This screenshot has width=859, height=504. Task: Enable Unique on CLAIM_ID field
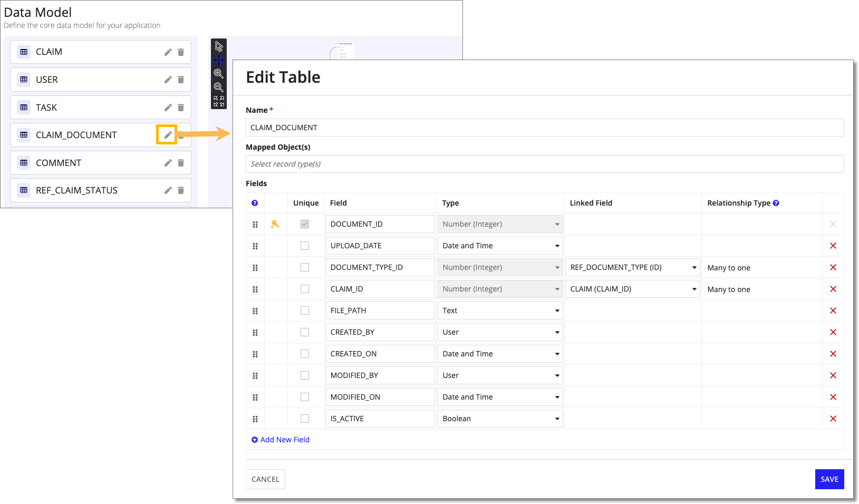pyautogui.click(x=305, y=289)
